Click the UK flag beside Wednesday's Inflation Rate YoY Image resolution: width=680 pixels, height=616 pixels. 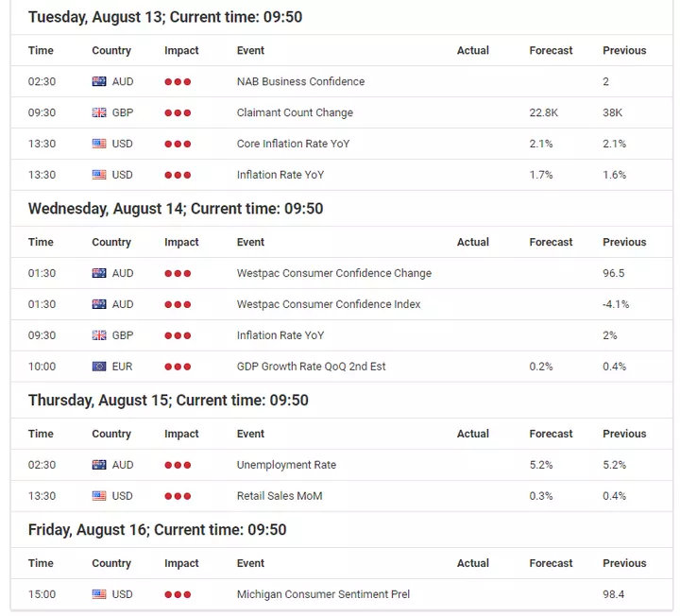99,335
